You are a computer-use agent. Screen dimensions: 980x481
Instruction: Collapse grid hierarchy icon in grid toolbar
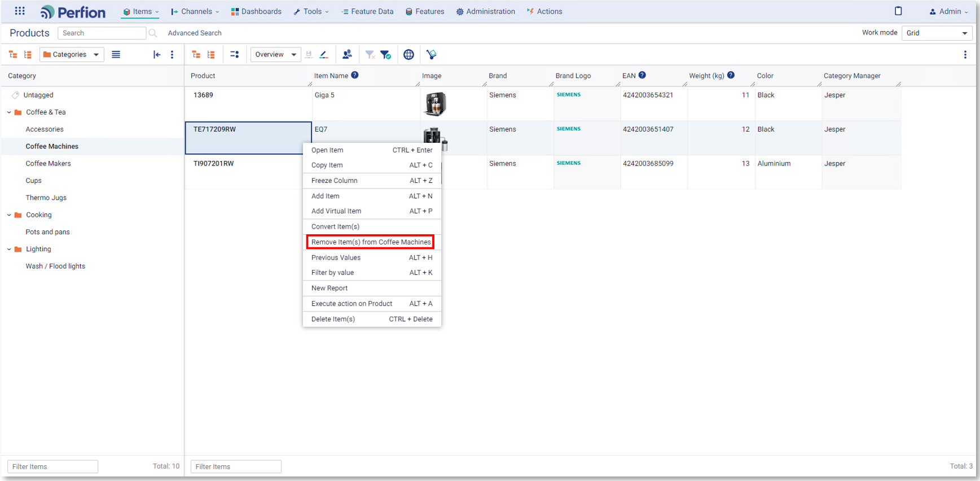click(196, 55)
